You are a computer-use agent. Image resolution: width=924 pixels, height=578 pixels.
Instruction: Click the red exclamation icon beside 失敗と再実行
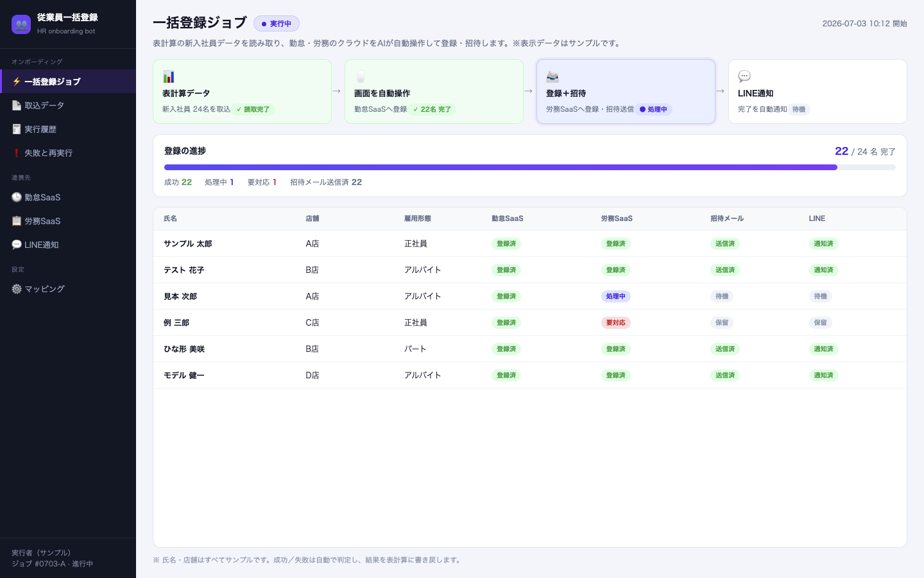pyautogui.click(x=17, y=153)
